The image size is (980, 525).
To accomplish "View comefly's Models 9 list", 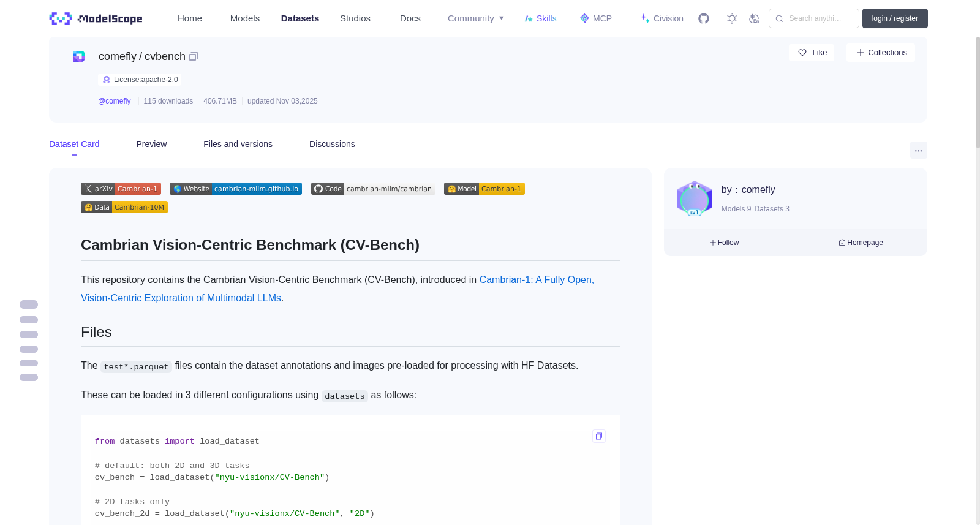I will 736,209.
